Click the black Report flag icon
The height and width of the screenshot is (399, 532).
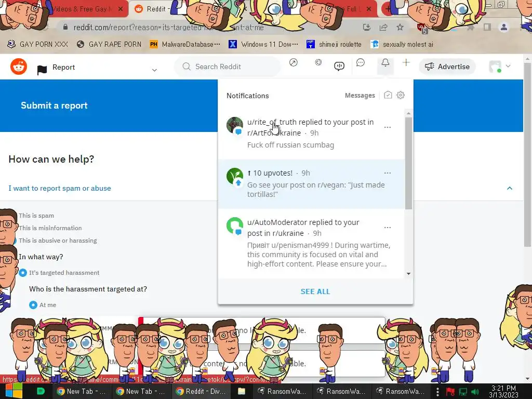click(x=42, y=70)
